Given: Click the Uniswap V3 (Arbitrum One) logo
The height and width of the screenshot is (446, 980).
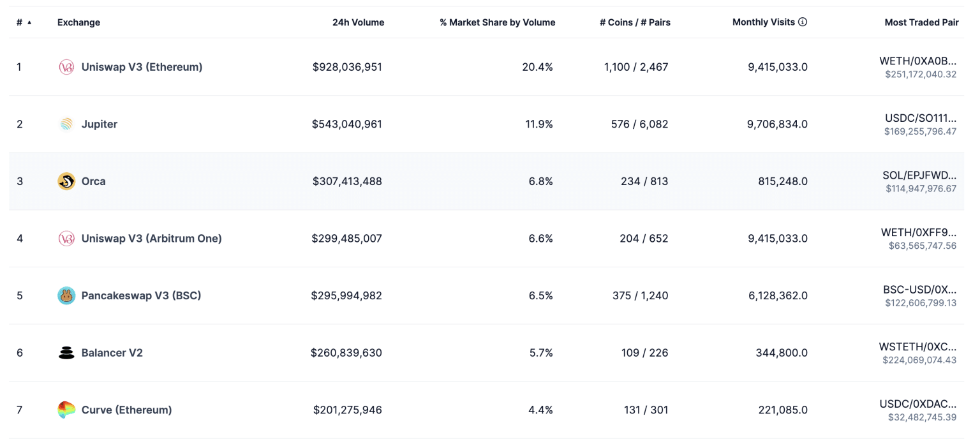Looking at the screenshot, I should click(x=66, y=239).
